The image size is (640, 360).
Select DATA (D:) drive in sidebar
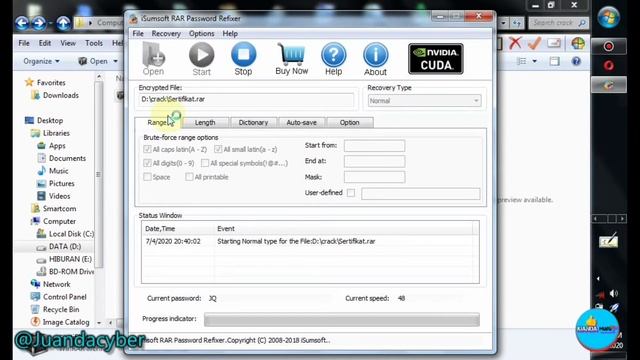65,246
